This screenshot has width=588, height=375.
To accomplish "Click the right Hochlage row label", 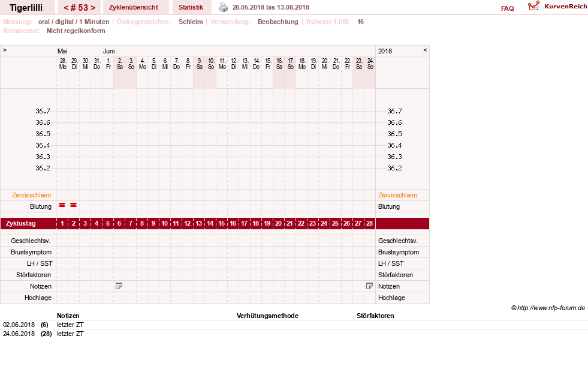I will (x=391, y=298).
